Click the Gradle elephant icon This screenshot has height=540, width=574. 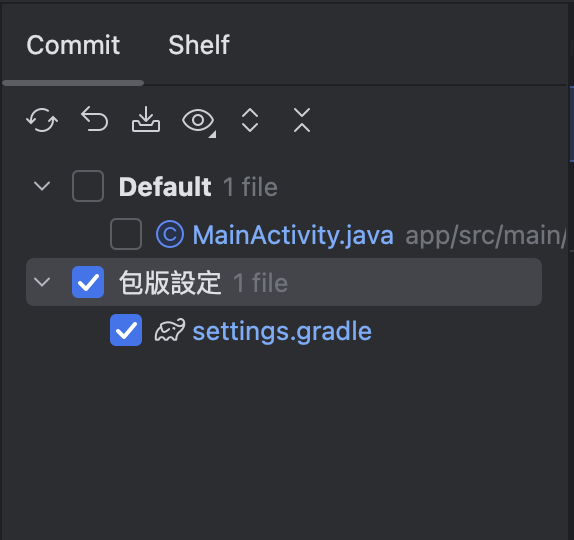pos(170,330)
